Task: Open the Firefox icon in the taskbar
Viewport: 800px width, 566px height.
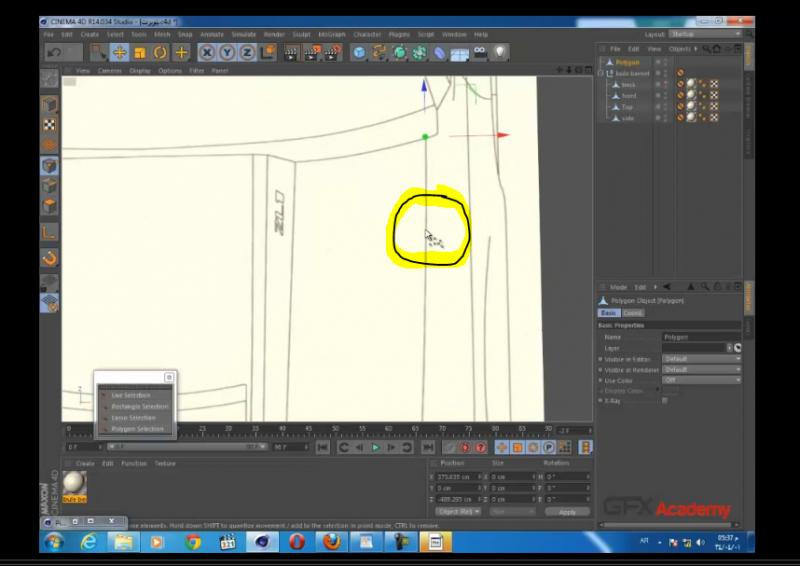Action: pyautogui.click(x=330, y=542)
